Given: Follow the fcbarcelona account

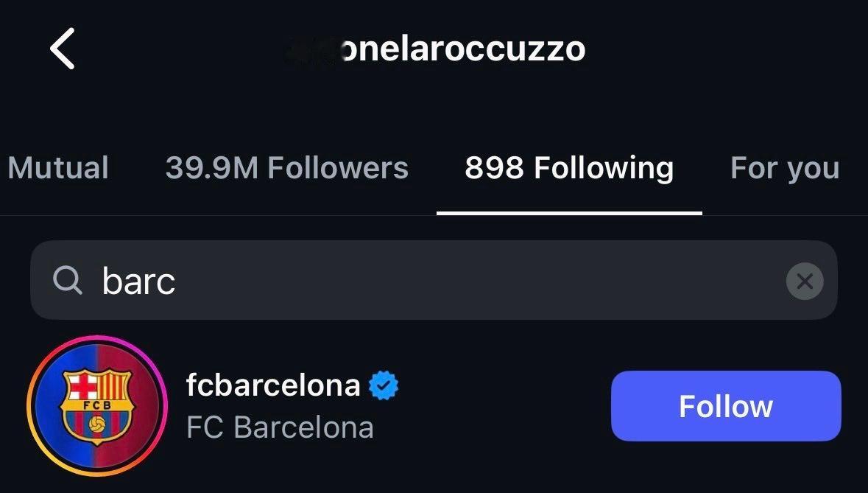Looking at the screenshot, I should click(726, 406).
